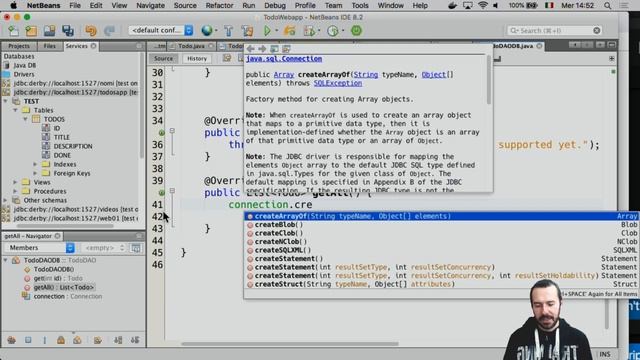This screenshot has height=360, width=640.
Task: Open the empty filter combo box
Action: [104, 248]
